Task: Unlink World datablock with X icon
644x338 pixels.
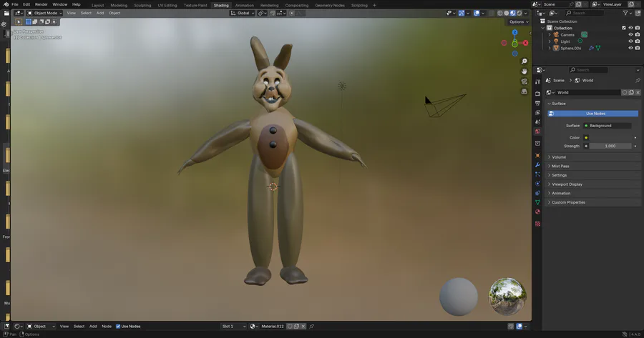Action: (x=638, y=92)
